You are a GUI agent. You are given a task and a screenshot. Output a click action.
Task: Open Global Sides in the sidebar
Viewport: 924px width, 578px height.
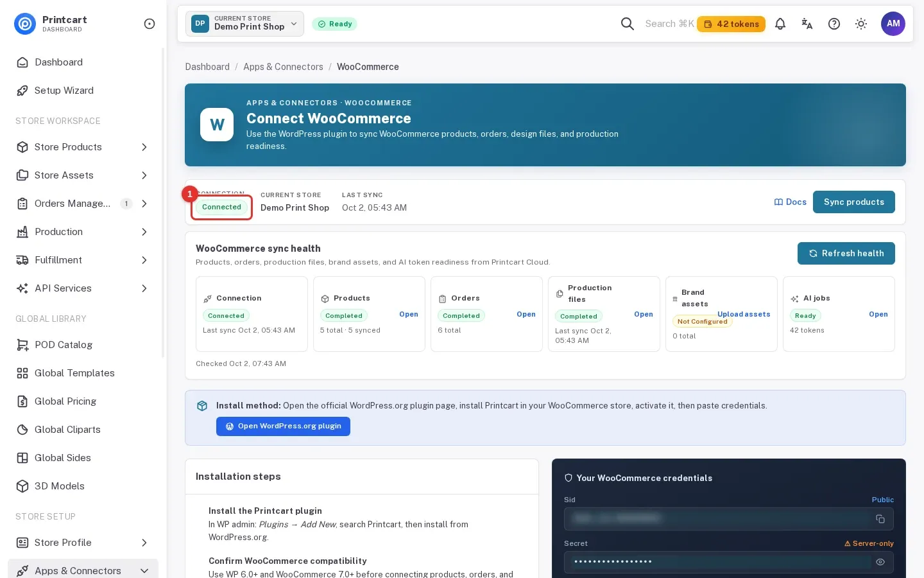83,458
